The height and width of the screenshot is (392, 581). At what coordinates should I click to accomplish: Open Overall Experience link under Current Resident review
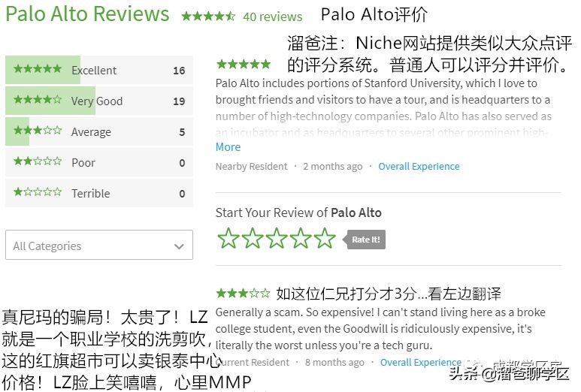click(421, 363)
